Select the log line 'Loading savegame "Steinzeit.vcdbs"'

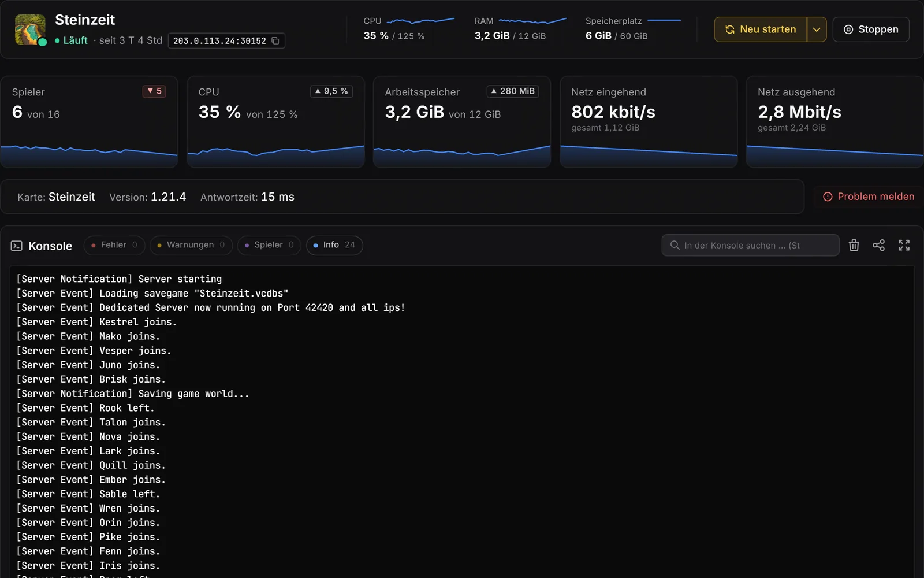click(x=152, y=294)
